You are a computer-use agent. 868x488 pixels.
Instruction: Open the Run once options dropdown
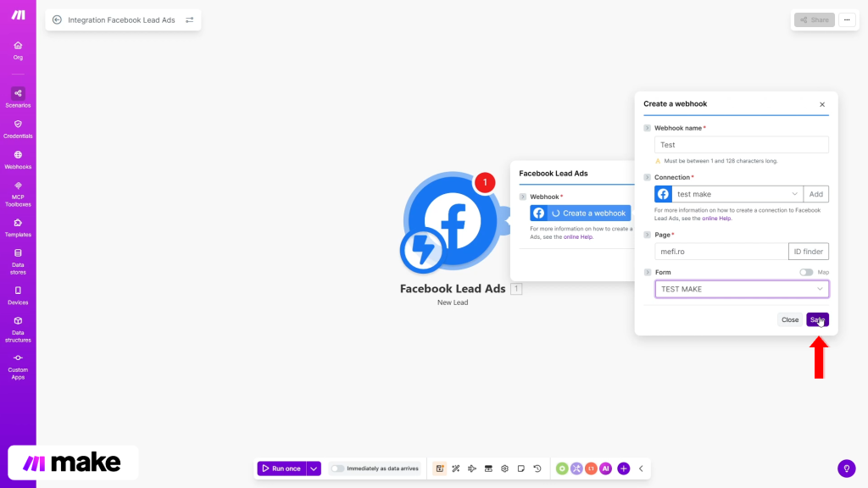click(x=314, y=469)
